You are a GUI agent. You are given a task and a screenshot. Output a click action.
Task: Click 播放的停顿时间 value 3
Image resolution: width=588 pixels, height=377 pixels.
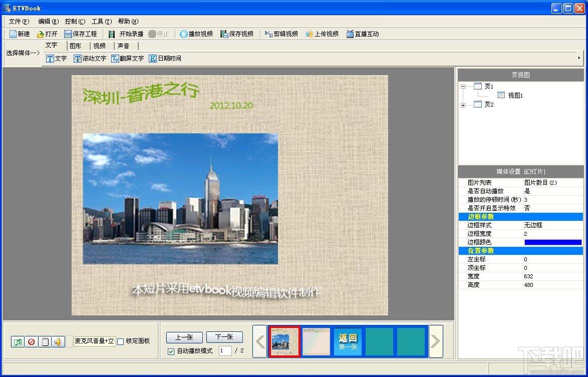point(526,200)
